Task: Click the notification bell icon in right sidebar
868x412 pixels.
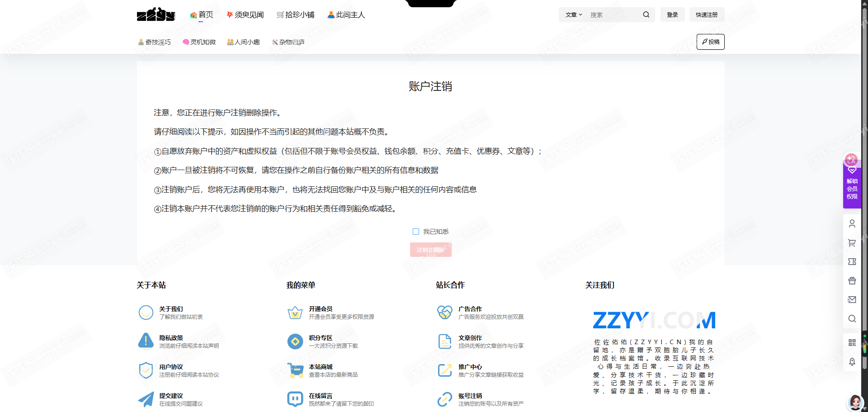Action: [852, 362]
